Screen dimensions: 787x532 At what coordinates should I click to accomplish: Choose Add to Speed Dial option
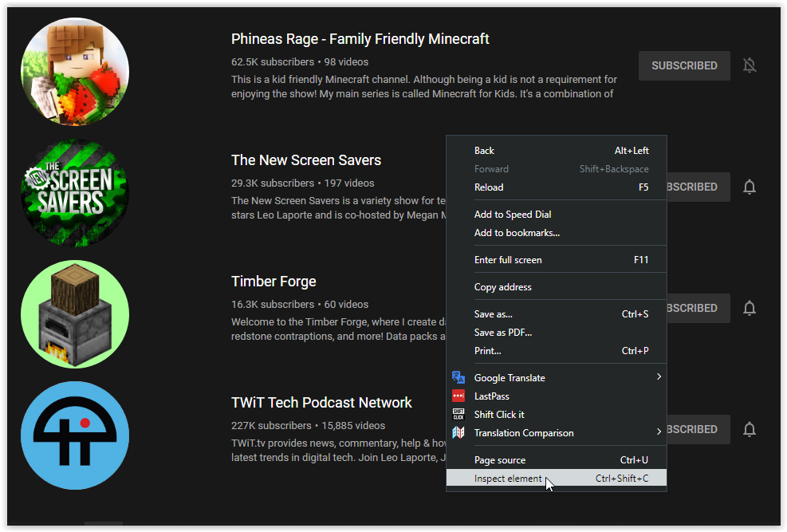click(513, 215)
